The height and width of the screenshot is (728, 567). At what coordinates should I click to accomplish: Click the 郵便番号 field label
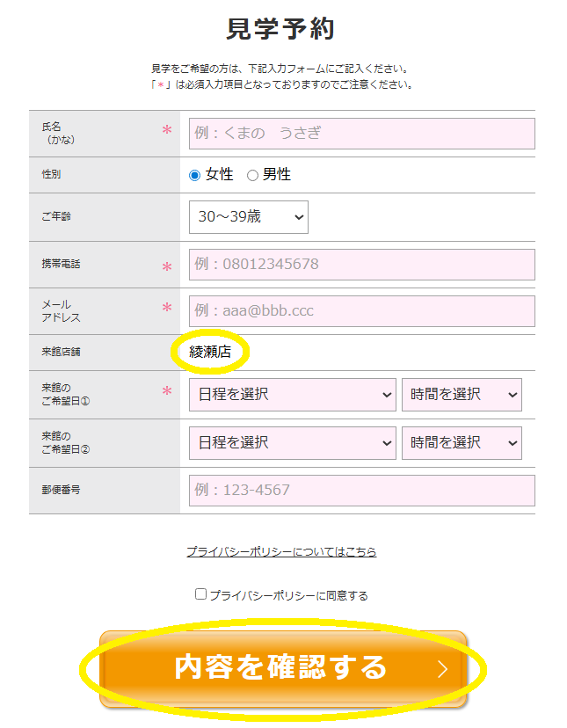point(61,490)
